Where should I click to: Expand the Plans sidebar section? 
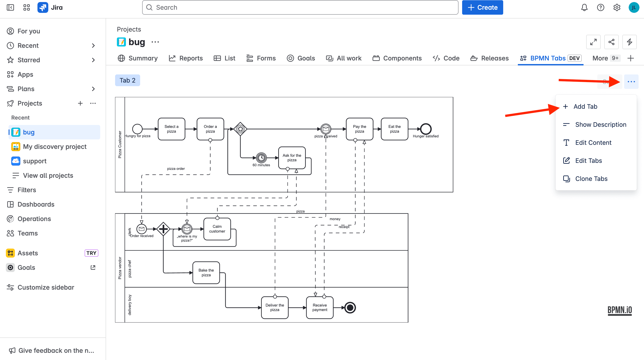93,89
